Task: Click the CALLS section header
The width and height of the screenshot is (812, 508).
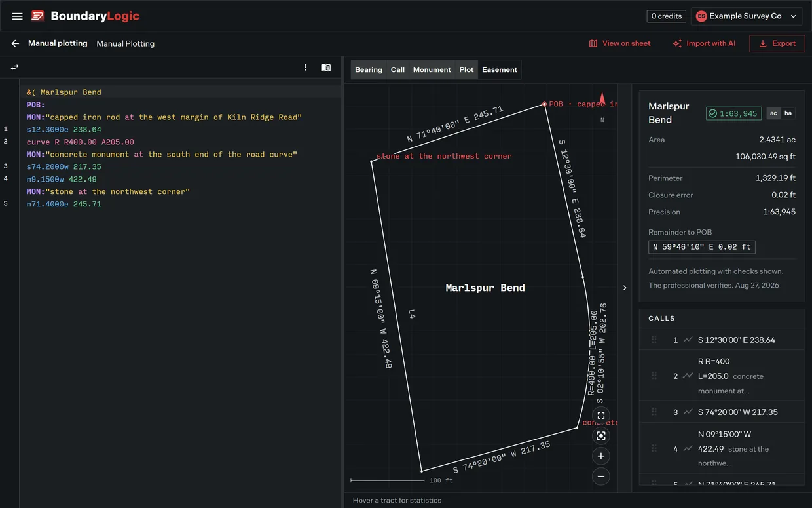Action: click(x=661, y=318)
